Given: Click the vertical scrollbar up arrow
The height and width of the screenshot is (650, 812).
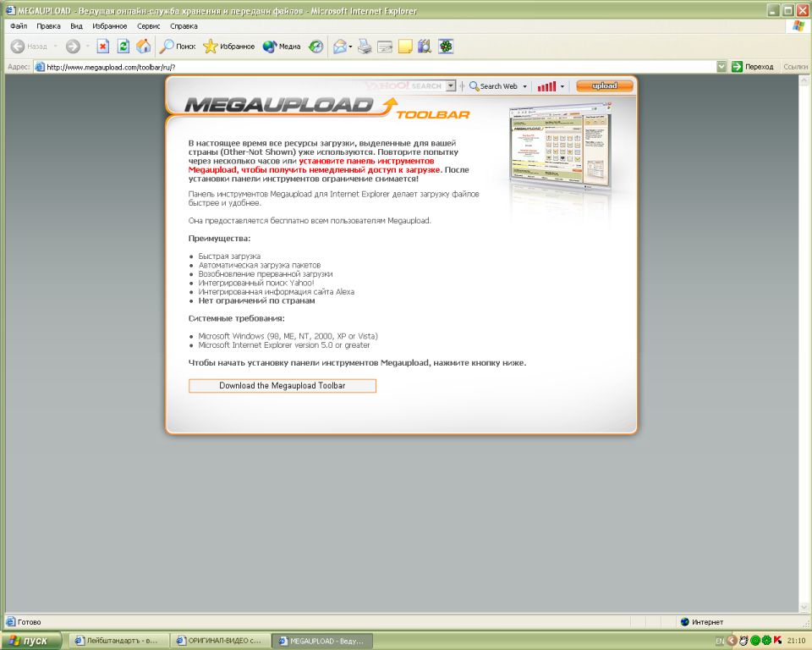Looking at the screenshot, I should point(804,80).
